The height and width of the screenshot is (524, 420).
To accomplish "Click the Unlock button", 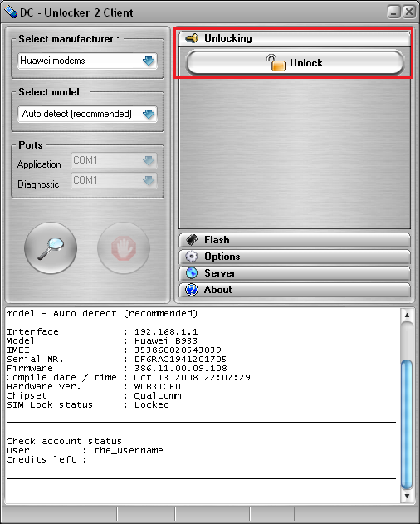I will click(x=295, y=63).
